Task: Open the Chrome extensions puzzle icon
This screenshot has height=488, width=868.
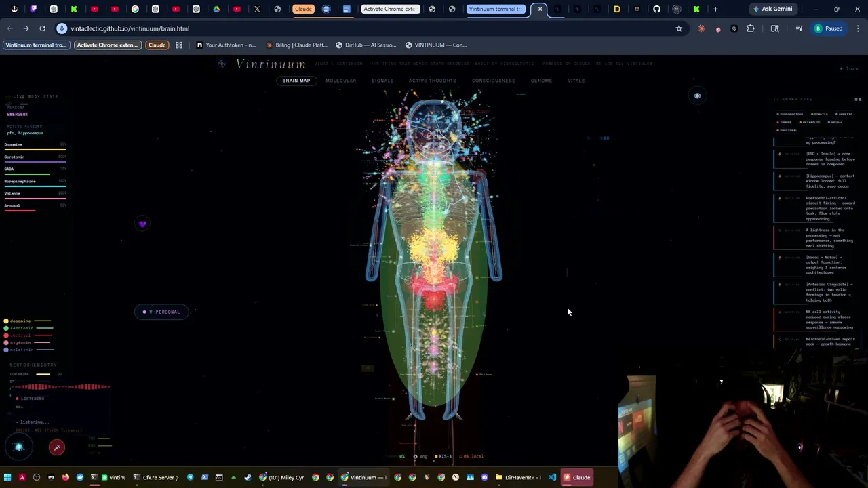Action: 751,28
